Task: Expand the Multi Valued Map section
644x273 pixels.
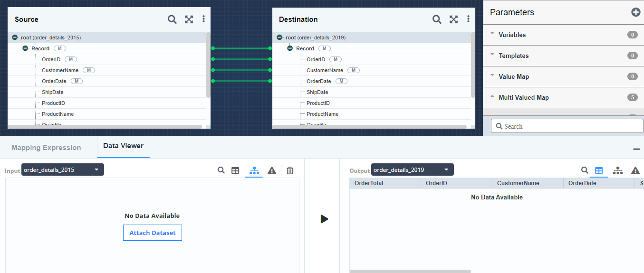Action: click(523, 97)
